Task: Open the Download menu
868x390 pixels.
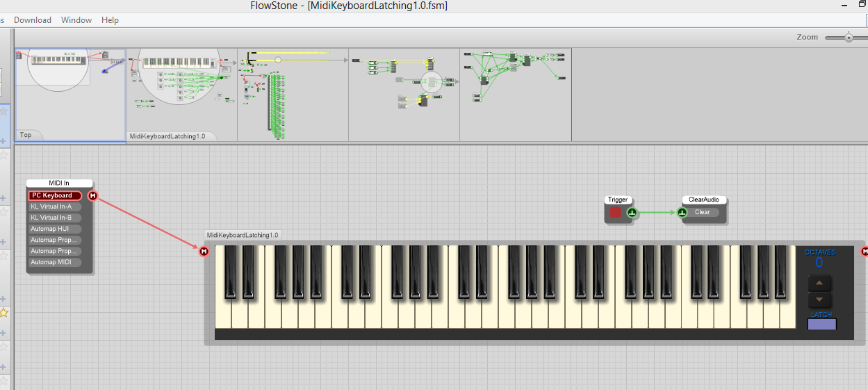Action: point(33,20)
